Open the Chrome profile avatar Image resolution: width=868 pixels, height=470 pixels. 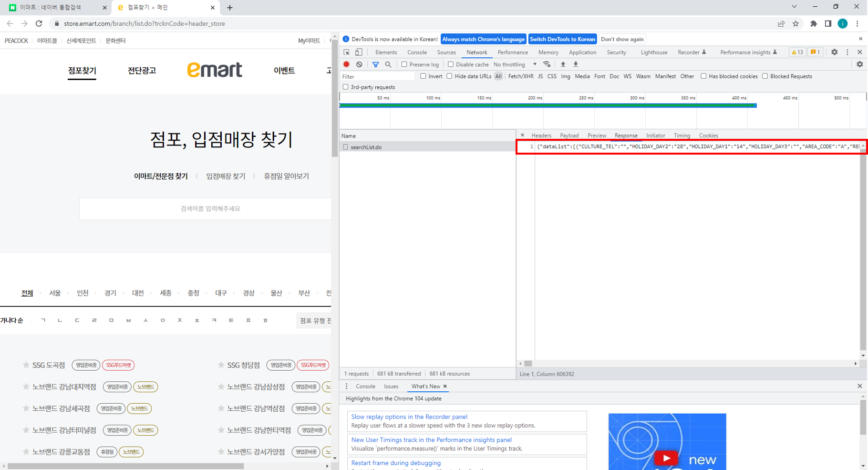(x=843, y=23)
